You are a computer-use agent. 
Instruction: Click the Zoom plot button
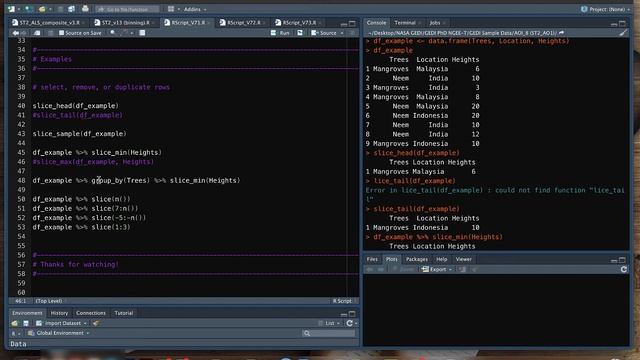403,269
